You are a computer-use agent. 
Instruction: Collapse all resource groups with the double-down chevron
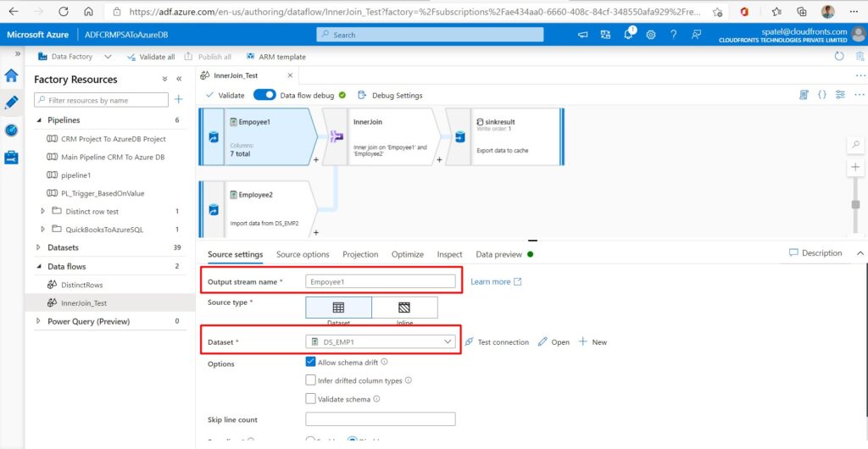click(164, 79)
